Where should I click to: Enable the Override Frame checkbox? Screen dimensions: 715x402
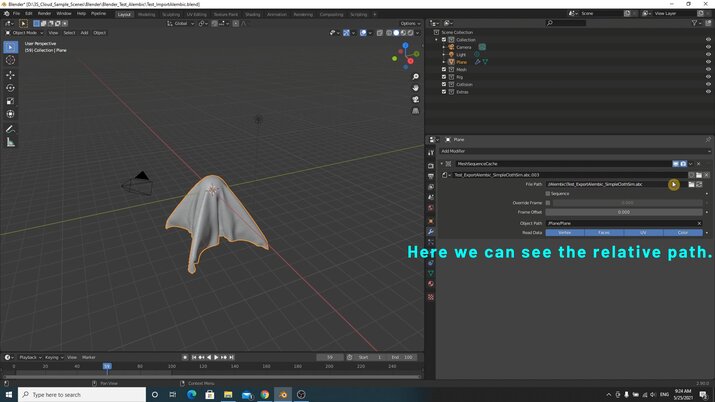548,203
